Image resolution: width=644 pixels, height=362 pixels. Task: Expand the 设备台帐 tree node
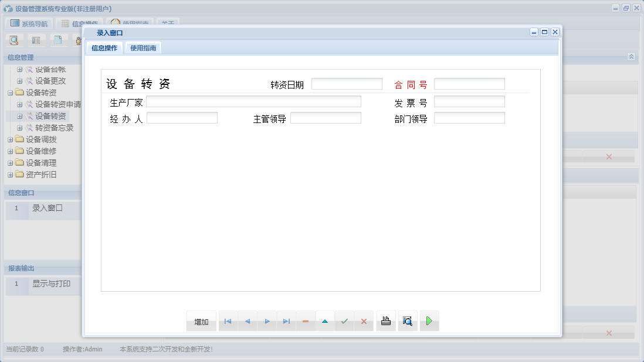coord(19,70)
